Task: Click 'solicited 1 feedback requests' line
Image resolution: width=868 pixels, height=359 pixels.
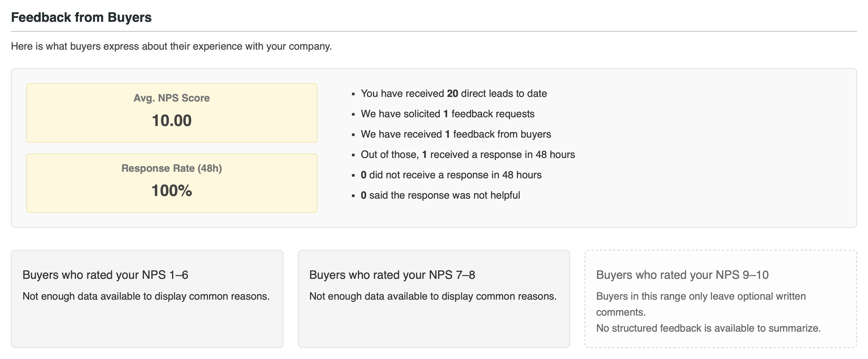Action: coord(448,114)
